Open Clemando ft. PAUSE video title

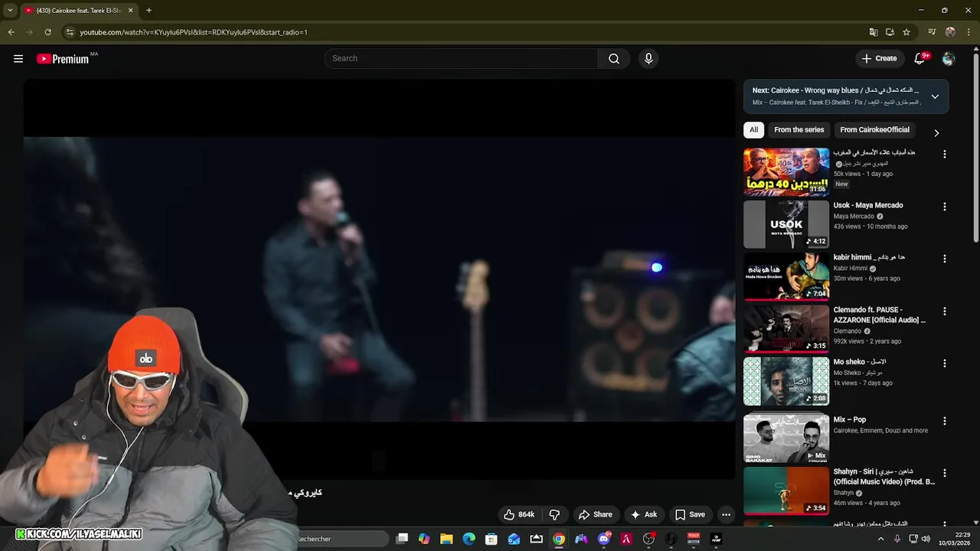coord(880,315)
